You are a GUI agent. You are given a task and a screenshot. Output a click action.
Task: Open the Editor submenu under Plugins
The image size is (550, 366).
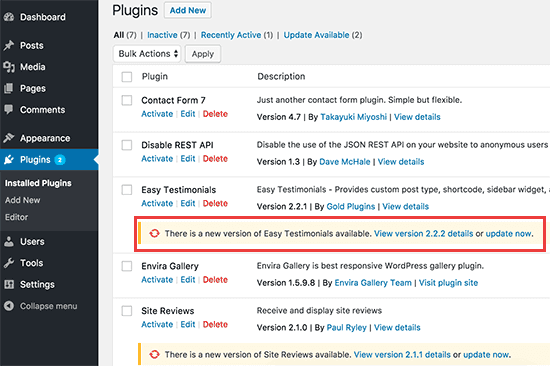[x=16, y=217]
